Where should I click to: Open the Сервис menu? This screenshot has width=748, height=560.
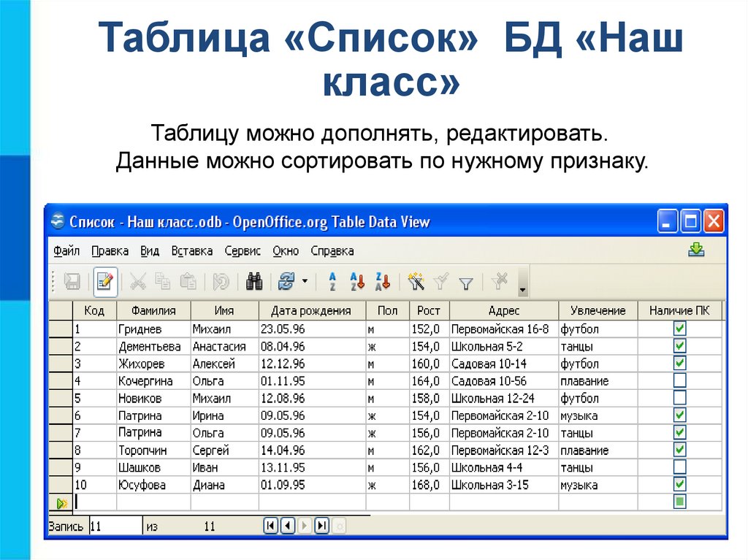(243, 251)
